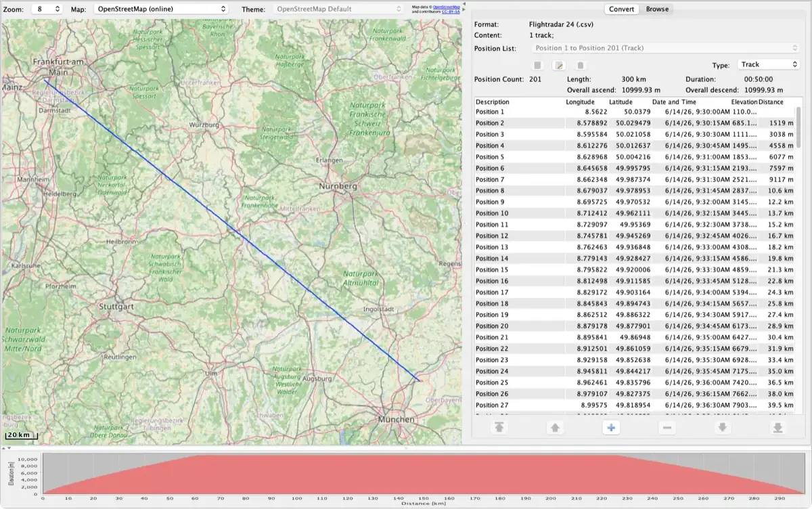Select the Position 27 row
Viewport: 812px width, 509px height.
[634, 405]
